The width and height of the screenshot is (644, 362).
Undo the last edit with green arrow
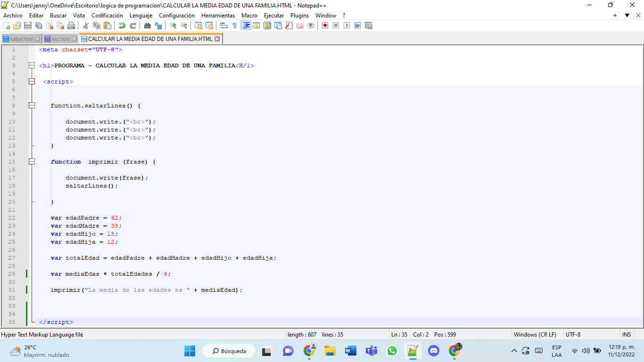click(122, 25)
